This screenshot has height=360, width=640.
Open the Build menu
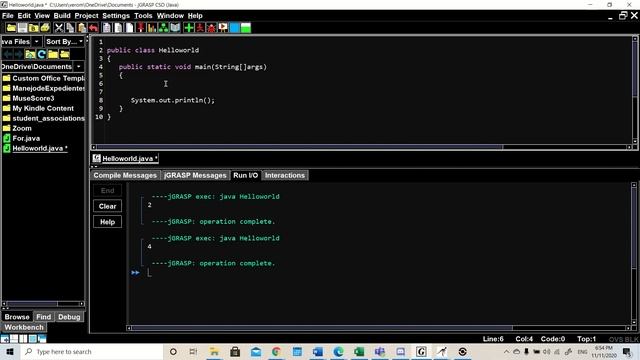pyautogui.click(x=62, y=16)
